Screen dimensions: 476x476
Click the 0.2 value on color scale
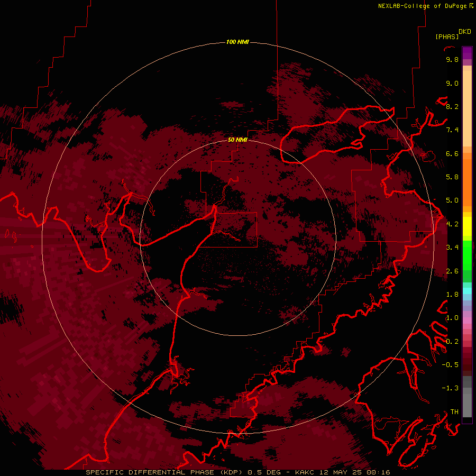(x=452, y=342)
